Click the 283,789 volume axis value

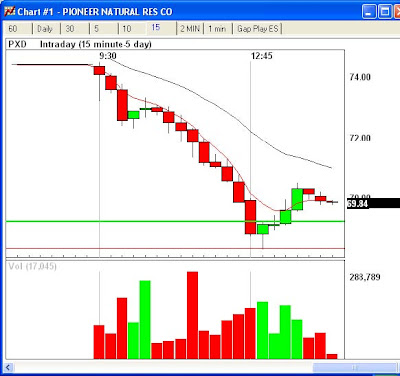(365, 277)
